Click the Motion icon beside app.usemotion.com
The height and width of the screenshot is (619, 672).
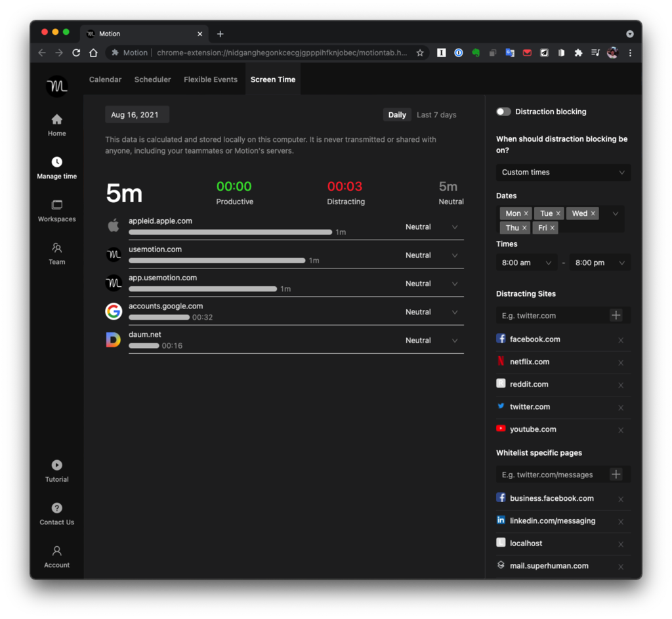114,283
